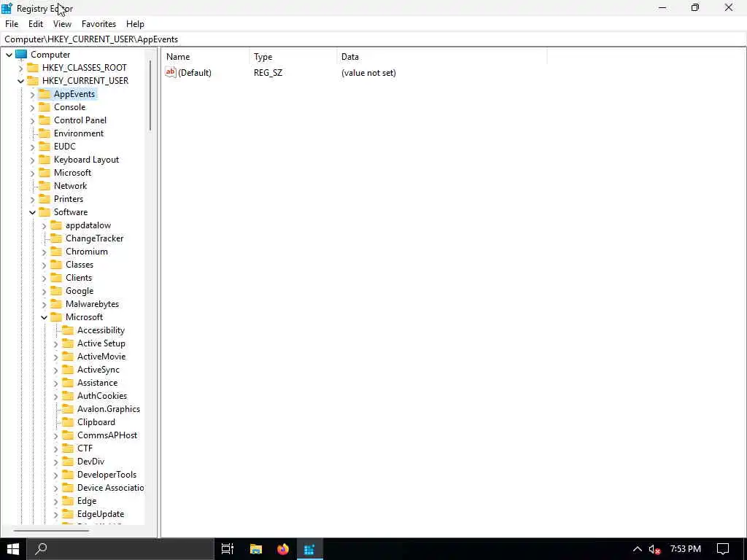Open the Favorites menu
The image size is (747, 560).
[98, 24]
